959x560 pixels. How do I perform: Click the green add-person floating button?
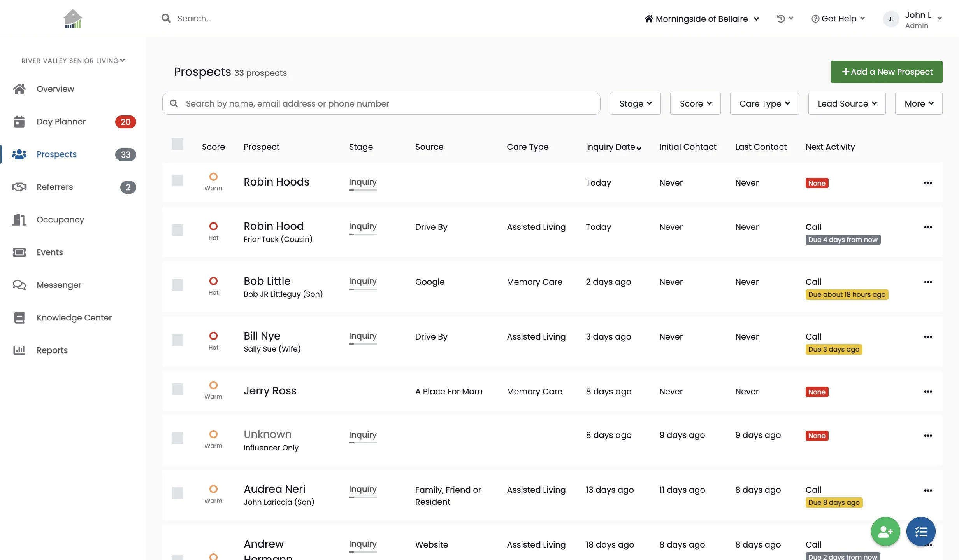(x=885, y=531)
